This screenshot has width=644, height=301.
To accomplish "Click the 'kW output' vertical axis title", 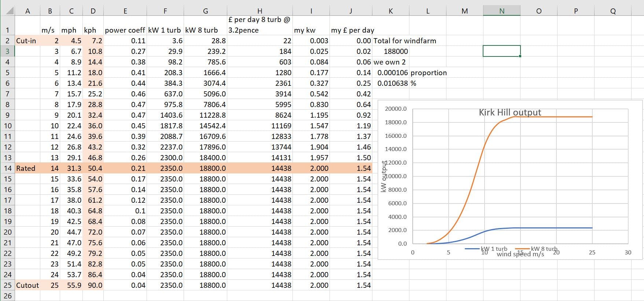I will point(384,176).
